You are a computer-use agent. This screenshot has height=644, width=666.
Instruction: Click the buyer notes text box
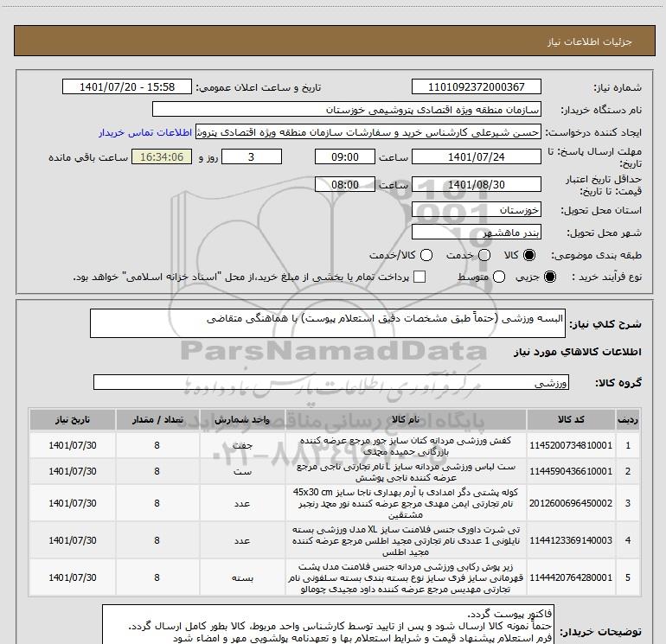[x=329, y=624]
